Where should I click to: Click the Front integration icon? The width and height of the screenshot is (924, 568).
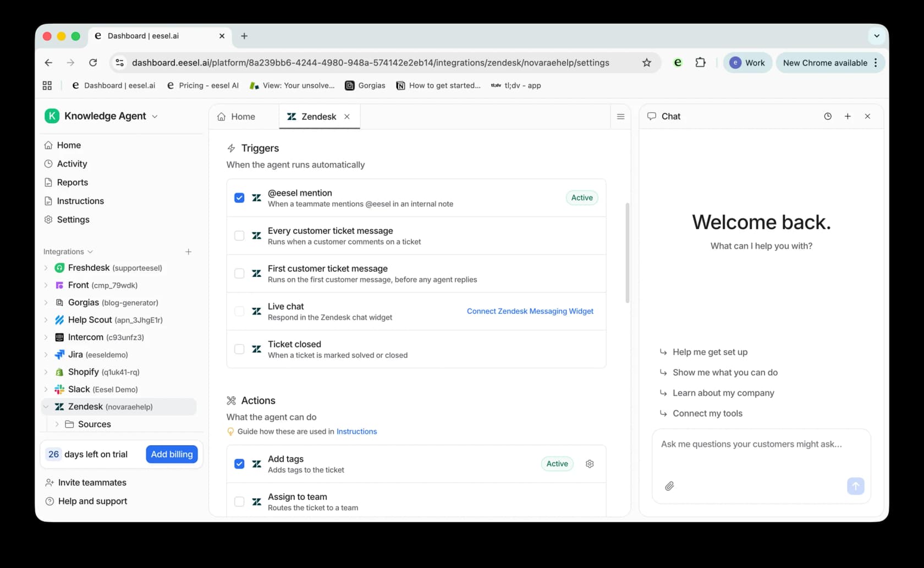pos(59,286)
